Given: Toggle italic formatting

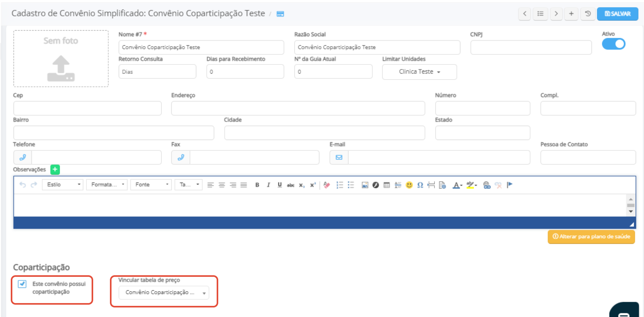Looking at the screenshot, I should (x=268, y=185).
